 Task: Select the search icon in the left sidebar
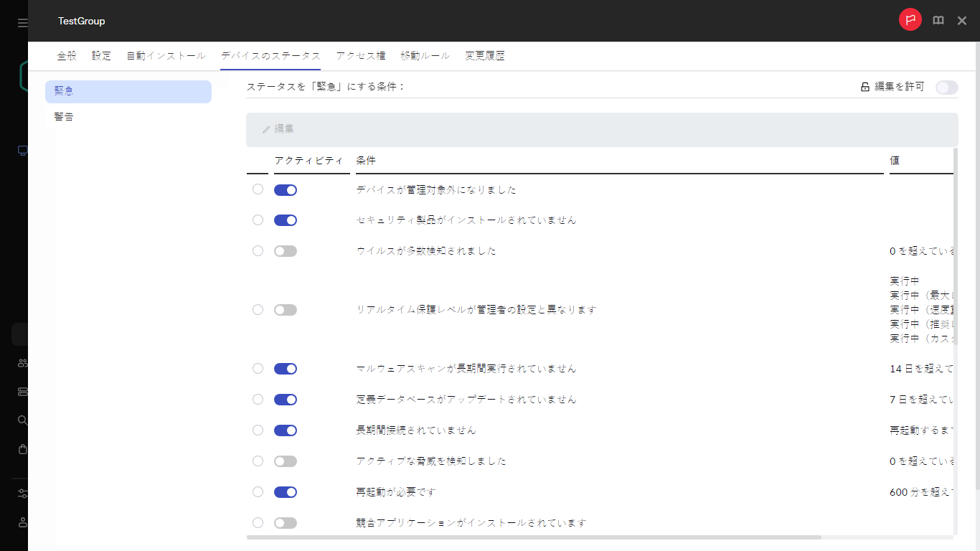click(22, 420)
